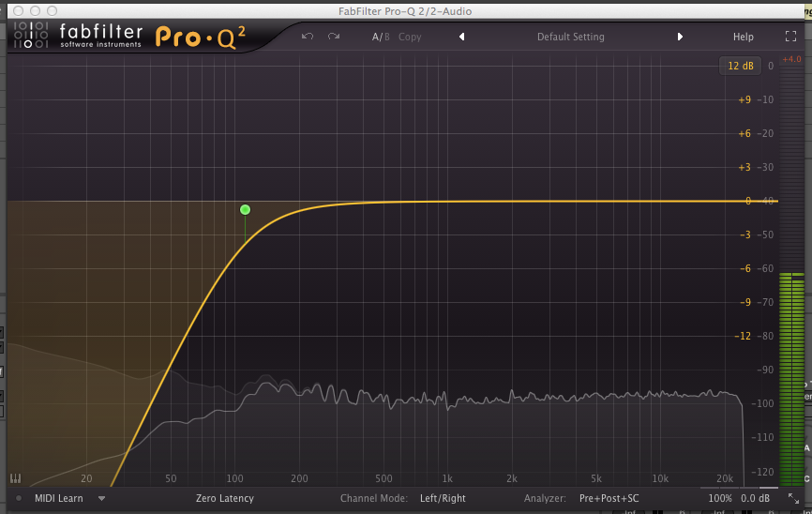Open the 12 dB display range selector

(741, 66)
